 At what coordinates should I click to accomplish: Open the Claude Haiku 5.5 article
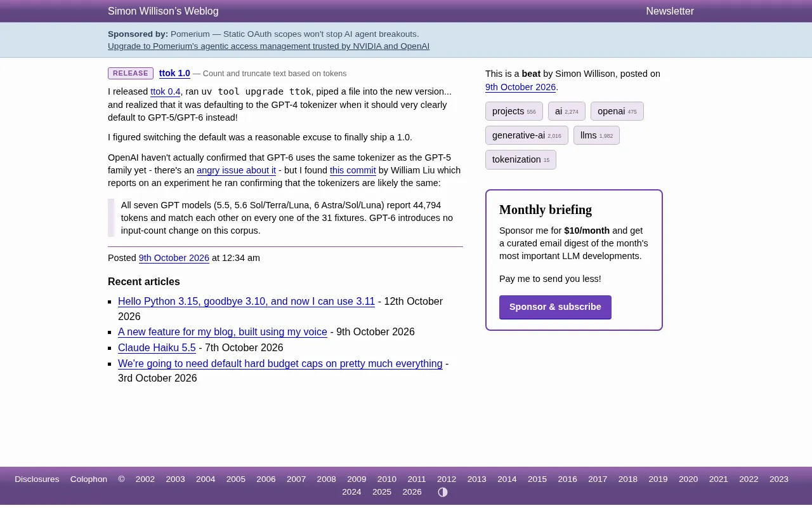tap(157, 348)
